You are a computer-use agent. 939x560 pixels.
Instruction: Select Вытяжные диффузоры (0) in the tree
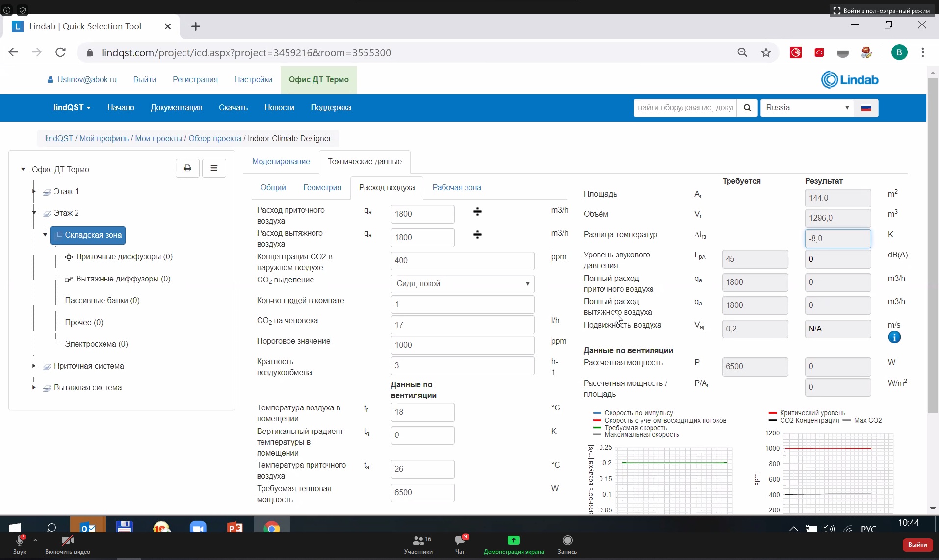tap(123, 279)
